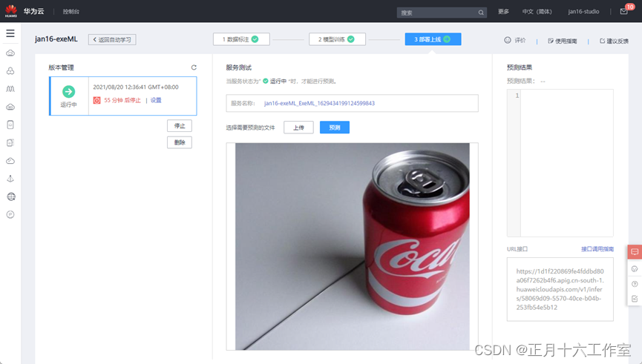
Task: Go to step 2 模型训练
Action: tap(337, 39)
